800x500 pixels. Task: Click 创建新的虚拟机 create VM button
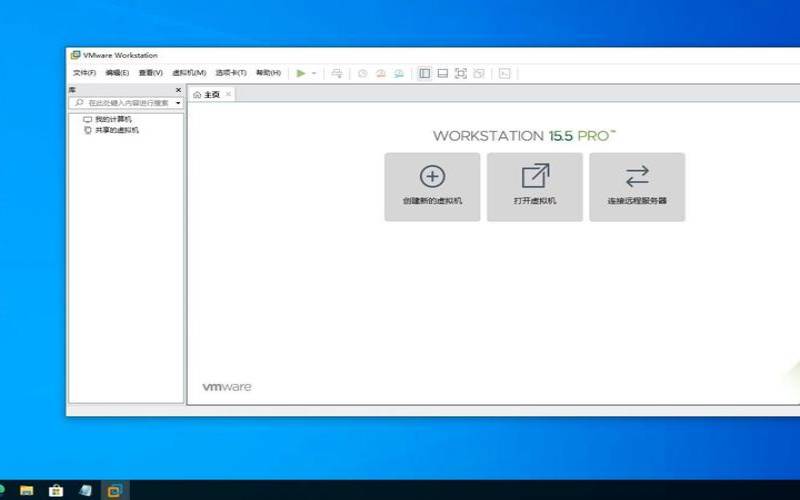432,187
